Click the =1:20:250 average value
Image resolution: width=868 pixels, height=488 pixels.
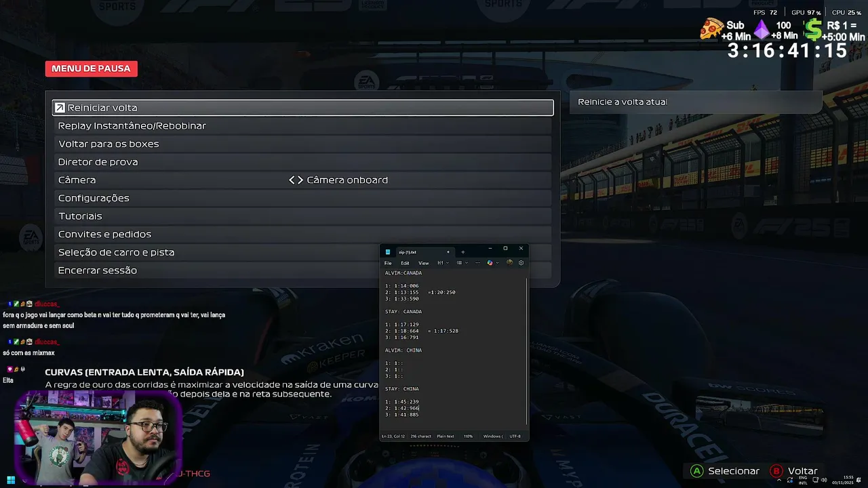(441, 292)
